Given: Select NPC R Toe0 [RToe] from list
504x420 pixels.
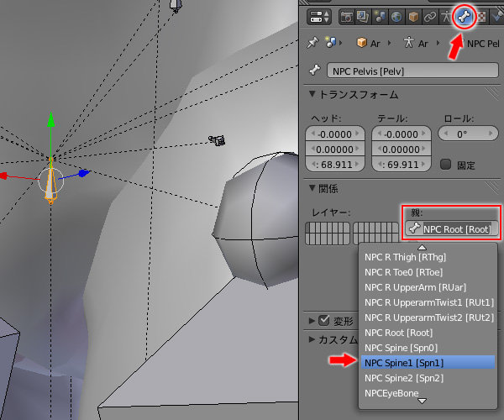Looking at the screenshot, I should tap(428, 272).
